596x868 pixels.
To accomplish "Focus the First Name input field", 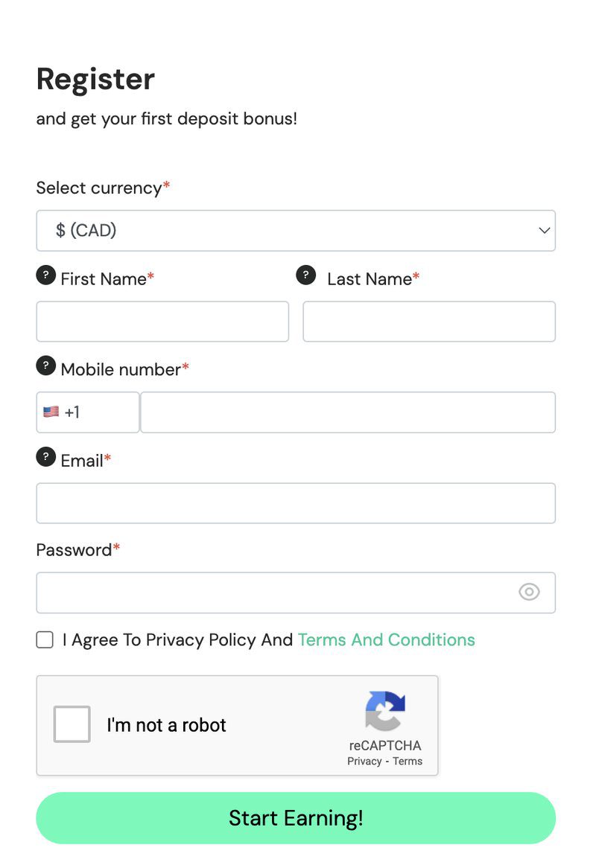I will click(x=162, y=322).
